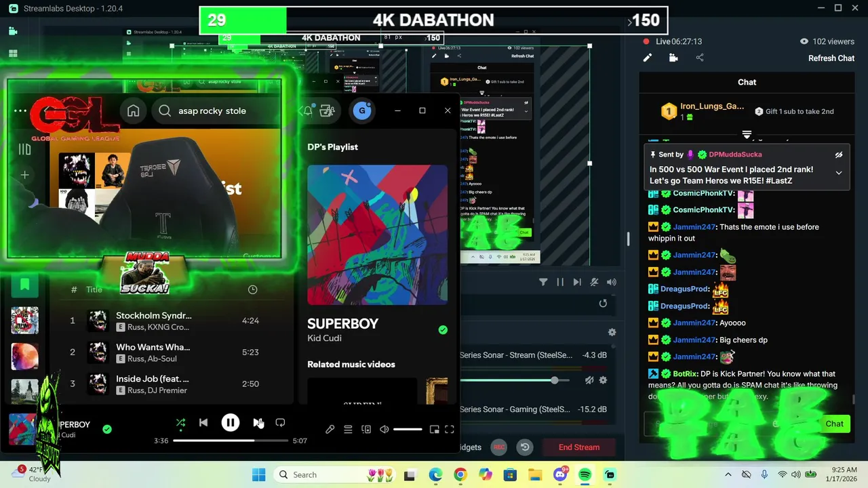Mute Sonar Stream audio source
The image size is (868, 488).
coord(589,380)
